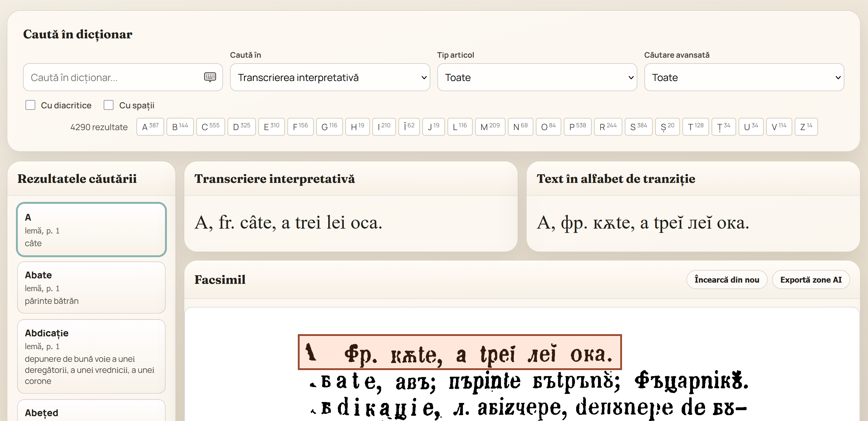Open the Abate result entry

[x=91, y=288]
